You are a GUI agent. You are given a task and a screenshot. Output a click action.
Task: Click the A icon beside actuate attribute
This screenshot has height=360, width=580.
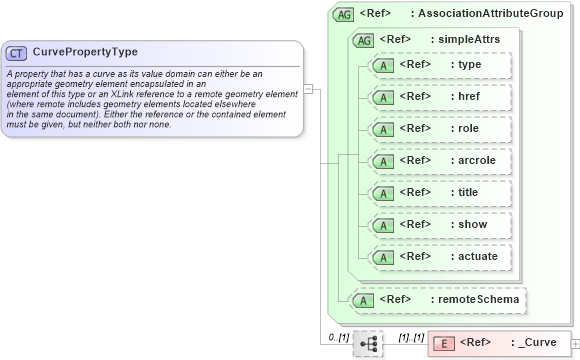click(383, 258)
